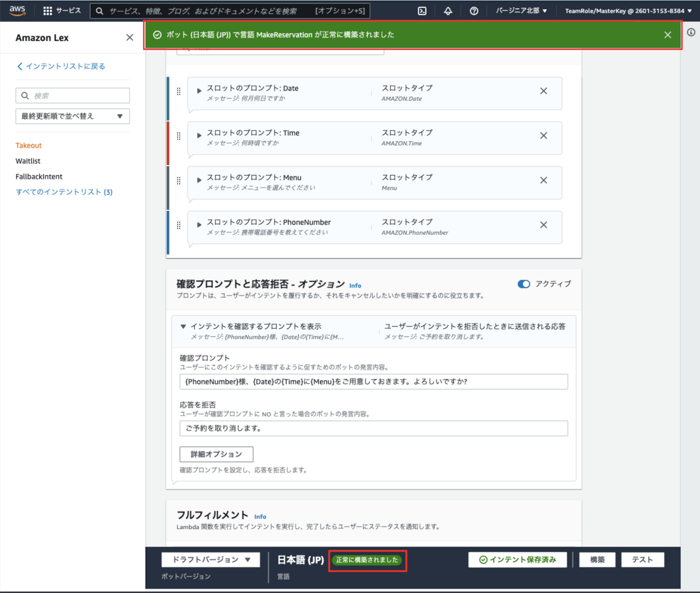Open the TeamRole/MasterKey account menu
The image size is (700, 593).
coord(629,10)
